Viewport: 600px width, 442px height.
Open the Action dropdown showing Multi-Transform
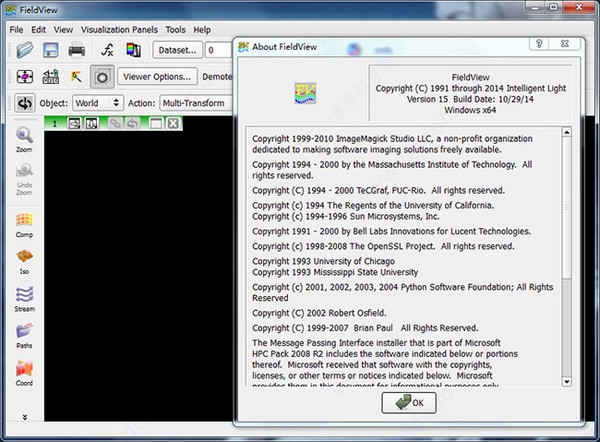click(x=195, y=103)
